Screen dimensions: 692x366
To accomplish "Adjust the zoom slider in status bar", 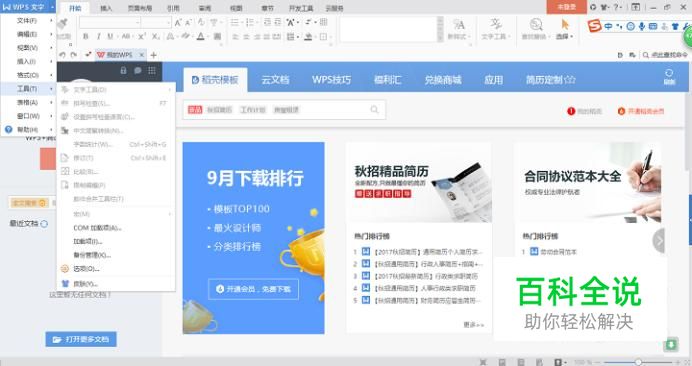I will point(638,362).
